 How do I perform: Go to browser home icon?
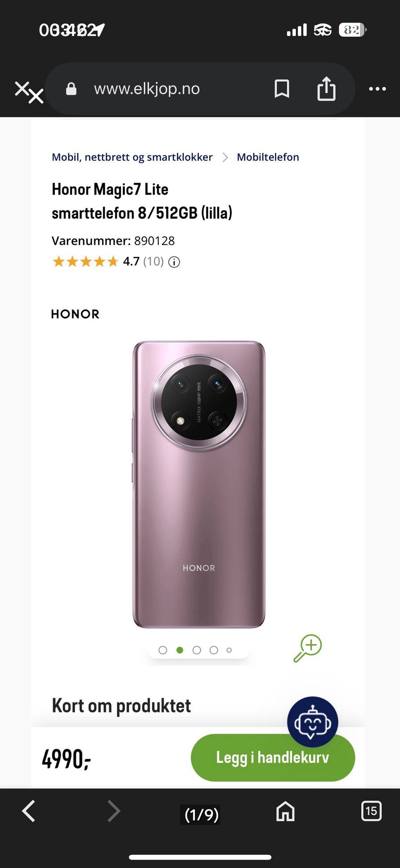(285, 811)
